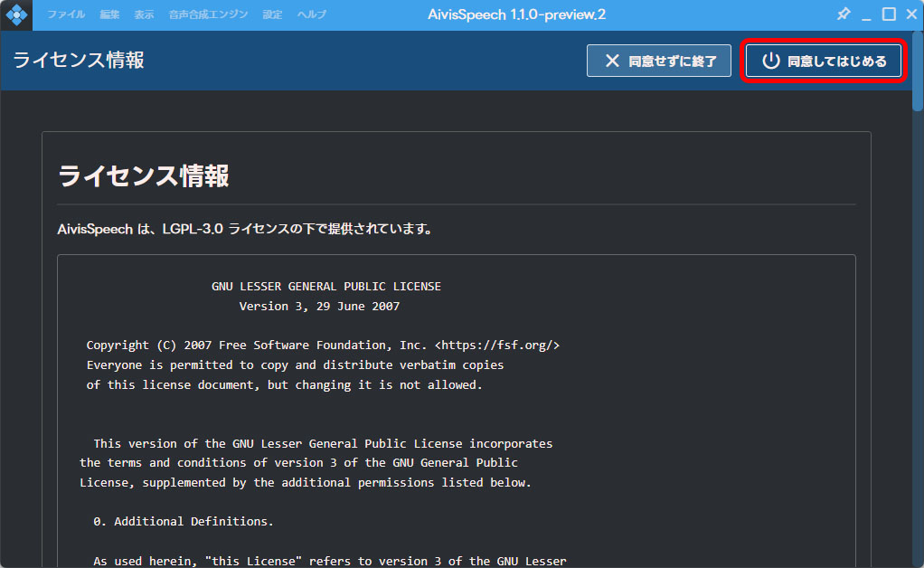Open the 編集 menu
The image size is (924, 568).
(x=109, y=14)
